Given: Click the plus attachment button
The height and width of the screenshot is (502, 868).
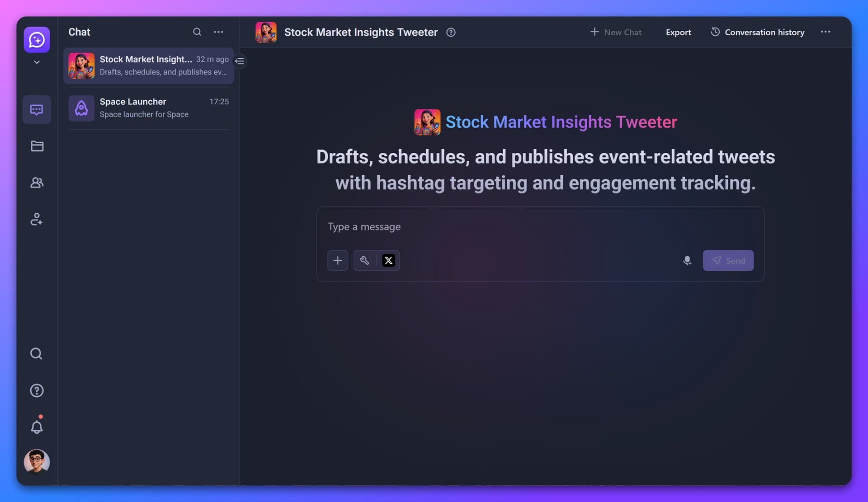Looking at the screenshot, I should click(x=337, y=260).
